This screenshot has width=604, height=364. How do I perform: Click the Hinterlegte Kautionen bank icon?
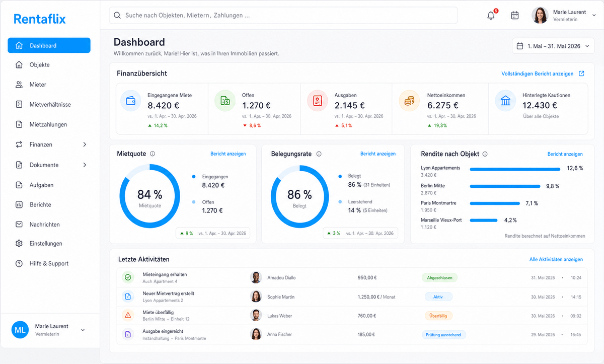[x=505, y=101]
